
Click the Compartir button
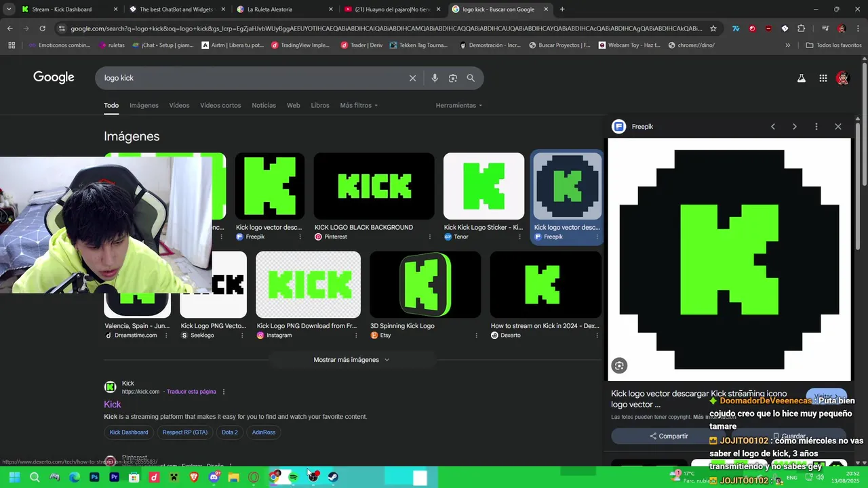click(669, 436)
